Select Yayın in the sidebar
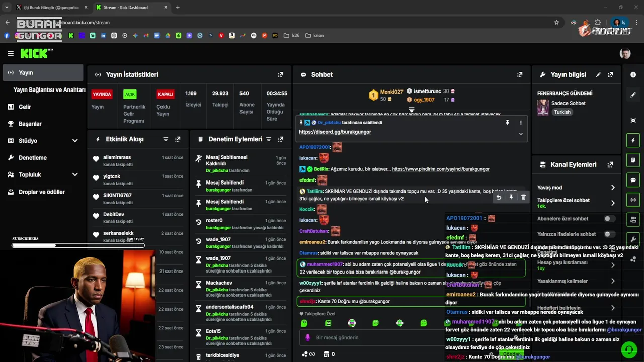 (x=43, y=73)
